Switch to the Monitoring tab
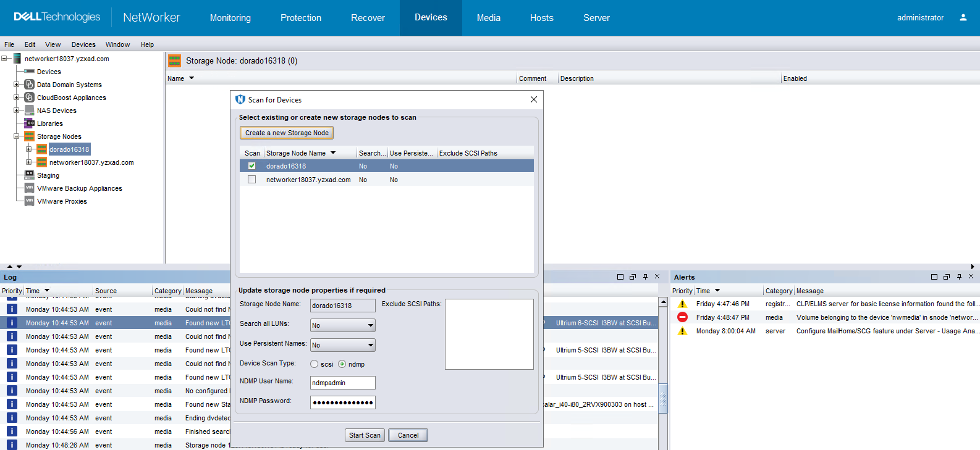Screen dimensions: 980x450 (230, 18)
